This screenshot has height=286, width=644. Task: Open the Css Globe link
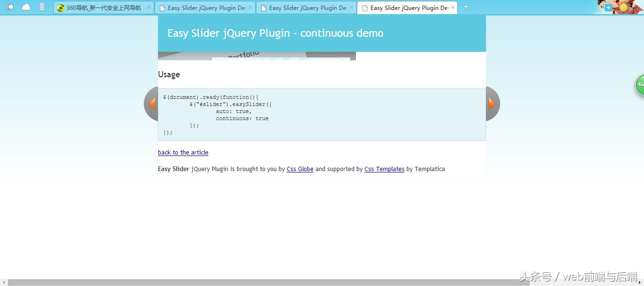click(300, 169)
